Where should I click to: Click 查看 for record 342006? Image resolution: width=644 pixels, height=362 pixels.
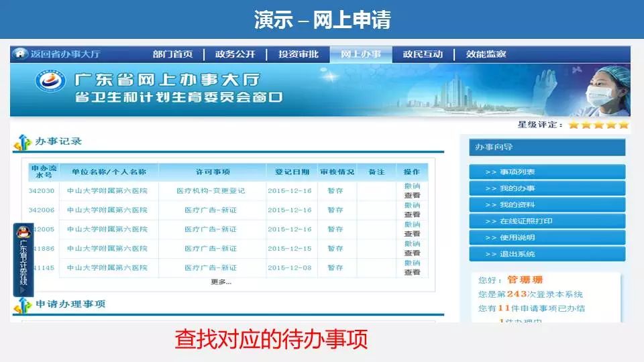412,215
